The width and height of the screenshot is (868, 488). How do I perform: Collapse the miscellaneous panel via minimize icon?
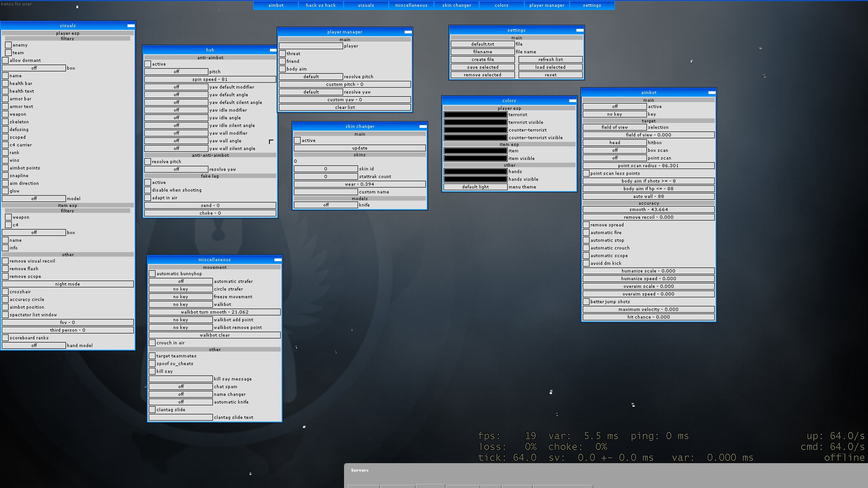click(x=278, y=260)
